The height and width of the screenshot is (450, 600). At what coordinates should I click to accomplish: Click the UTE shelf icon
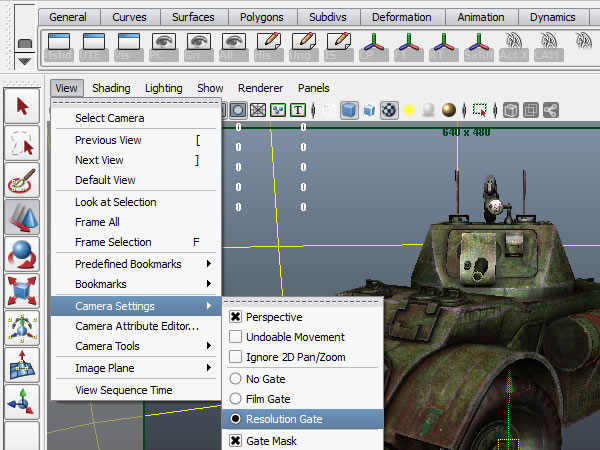coord(93,47)
